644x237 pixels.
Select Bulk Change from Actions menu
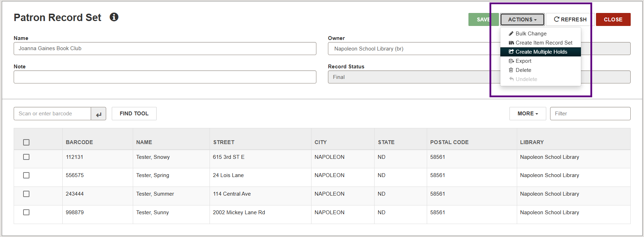point(540,34)
